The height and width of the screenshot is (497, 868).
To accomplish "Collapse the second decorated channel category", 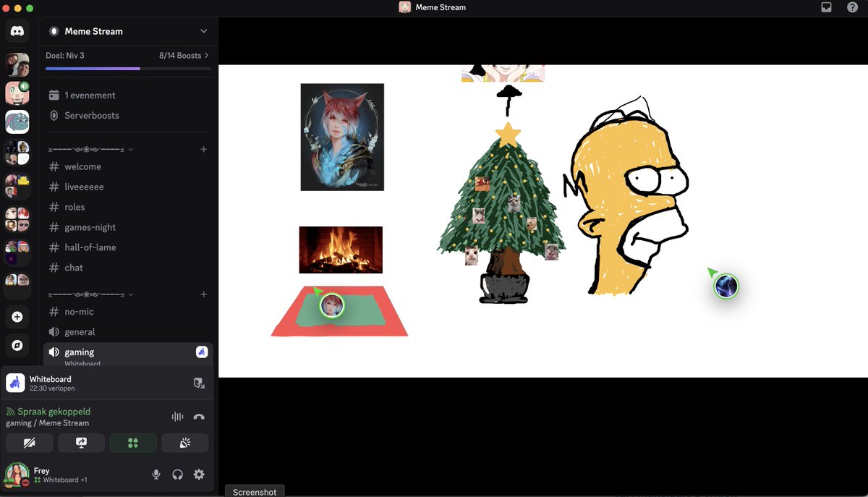I will [x=90, y=294].
